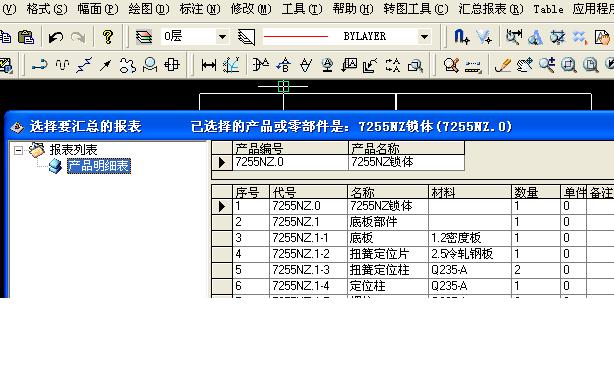Image resolution: width=614 pixels, height=384 pixels.
Task: Open the layer control stacked-layers icon
Action: coord(144,37)
